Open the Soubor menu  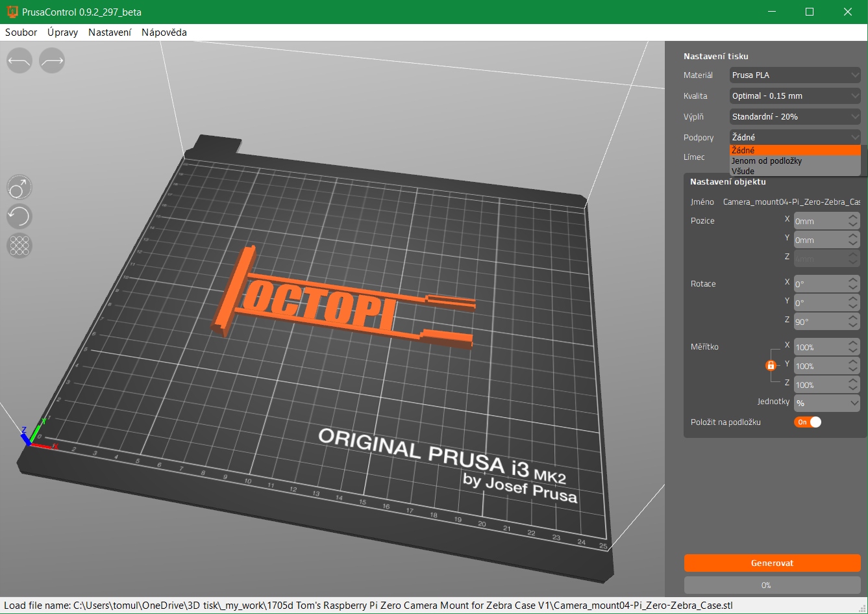21,32
